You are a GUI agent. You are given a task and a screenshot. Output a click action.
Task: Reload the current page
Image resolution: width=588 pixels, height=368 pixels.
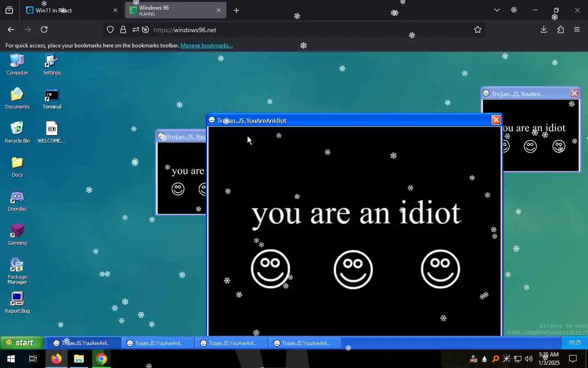point(44,29)
